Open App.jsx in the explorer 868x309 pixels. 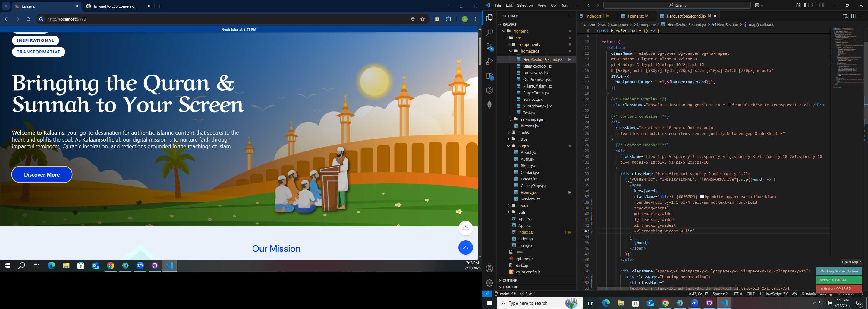click(524, 226)
